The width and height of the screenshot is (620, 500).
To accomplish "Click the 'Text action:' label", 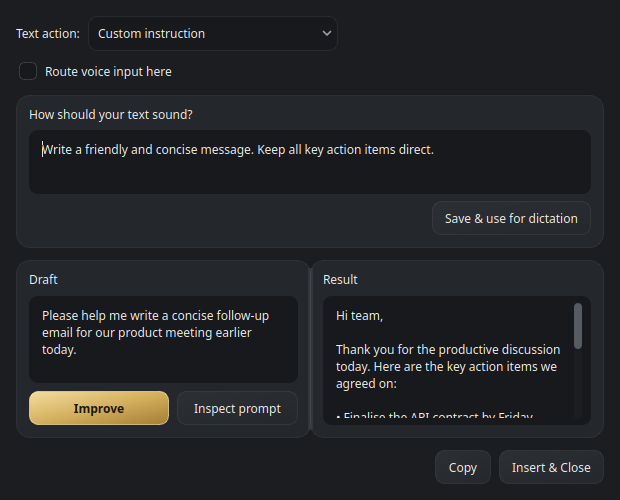I will tap(48, 34).
